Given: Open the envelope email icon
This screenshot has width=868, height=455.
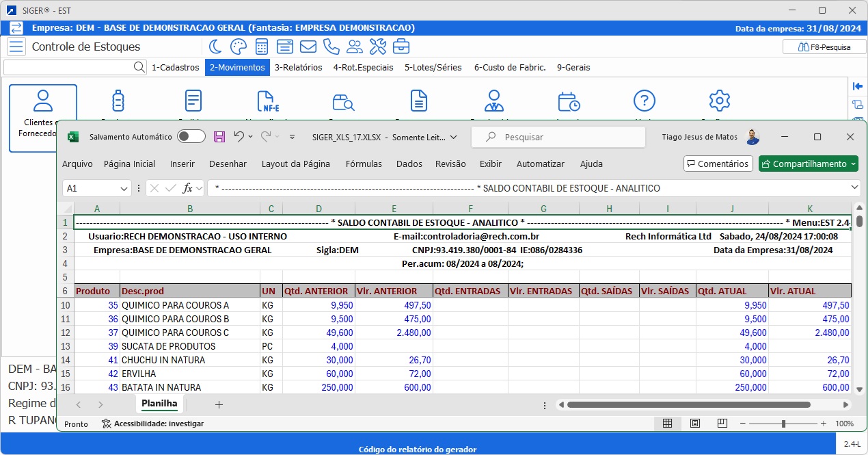Looking at the screenshot, I should tap(308, 47).
